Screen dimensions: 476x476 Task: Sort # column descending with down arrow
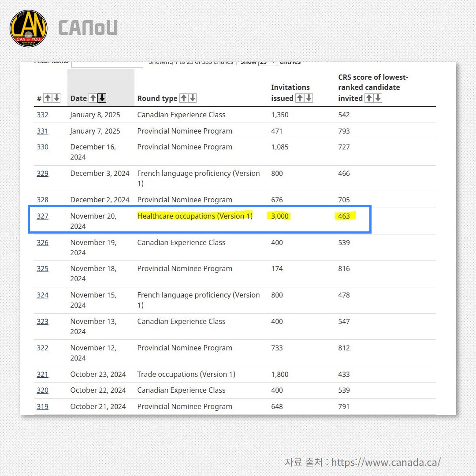point(56,98)
